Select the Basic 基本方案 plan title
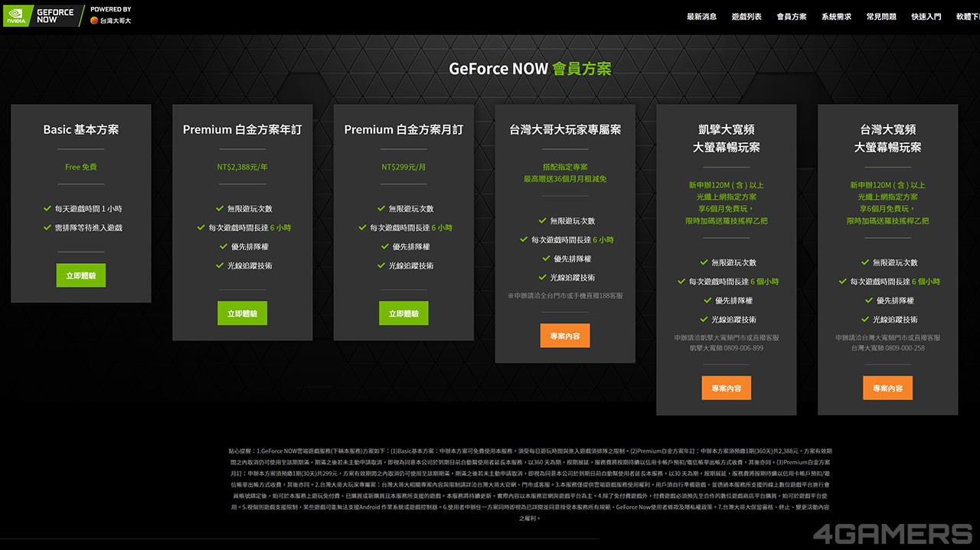The image size is (980, 550). pos(81,130)
